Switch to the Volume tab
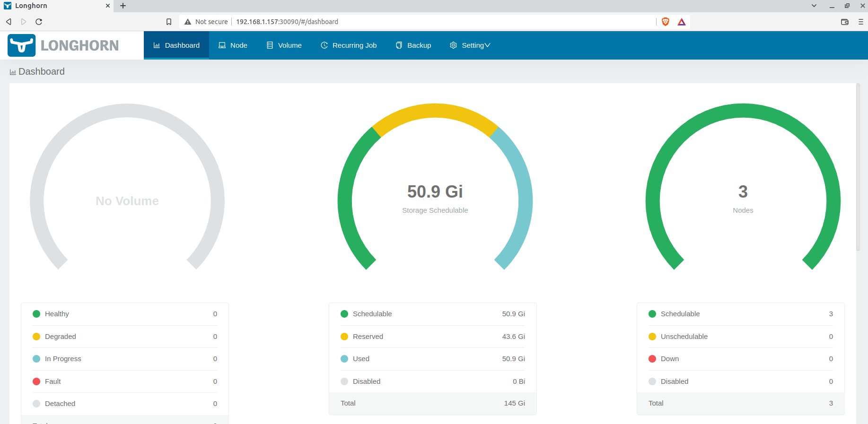 pyautogui.click(x=284, y=45)
